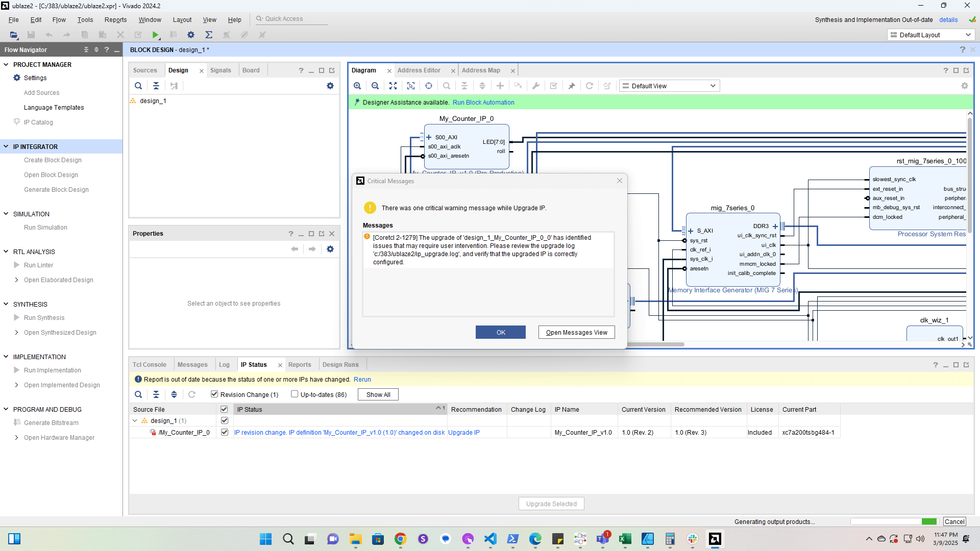Toggle the Revision Change checkbox
The height and width of the screenshot is (551, 980).
click(214, 394)
